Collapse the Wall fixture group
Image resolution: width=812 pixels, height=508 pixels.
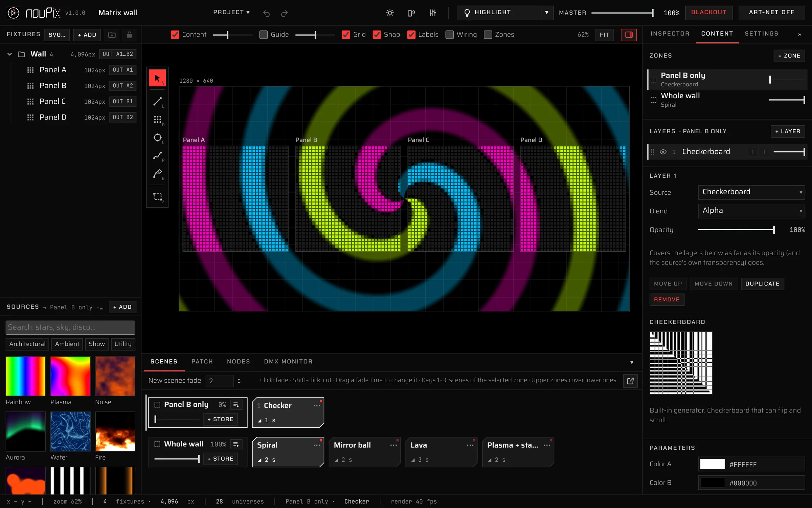[9, 54]
